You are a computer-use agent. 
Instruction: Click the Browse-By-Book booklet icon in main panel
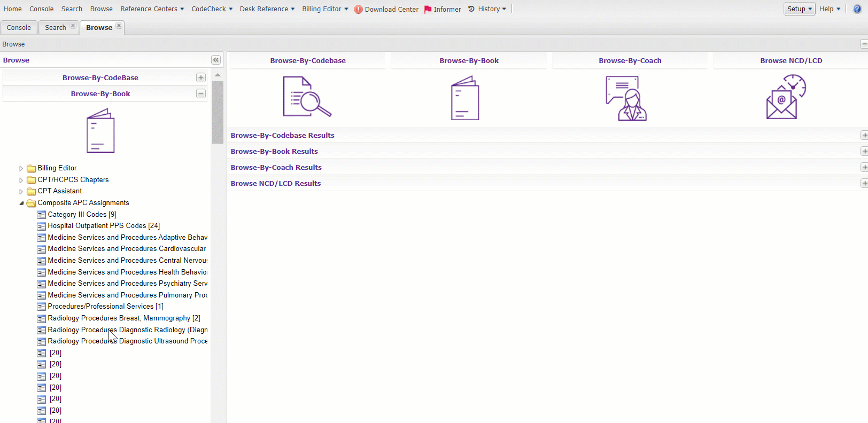465,98
